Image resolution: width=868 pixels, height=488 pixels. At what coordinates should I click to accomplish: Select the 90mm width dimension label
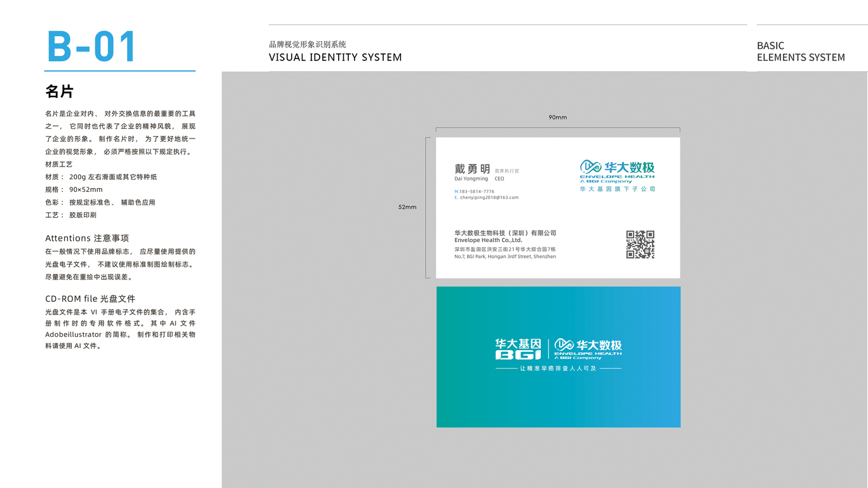558,118
